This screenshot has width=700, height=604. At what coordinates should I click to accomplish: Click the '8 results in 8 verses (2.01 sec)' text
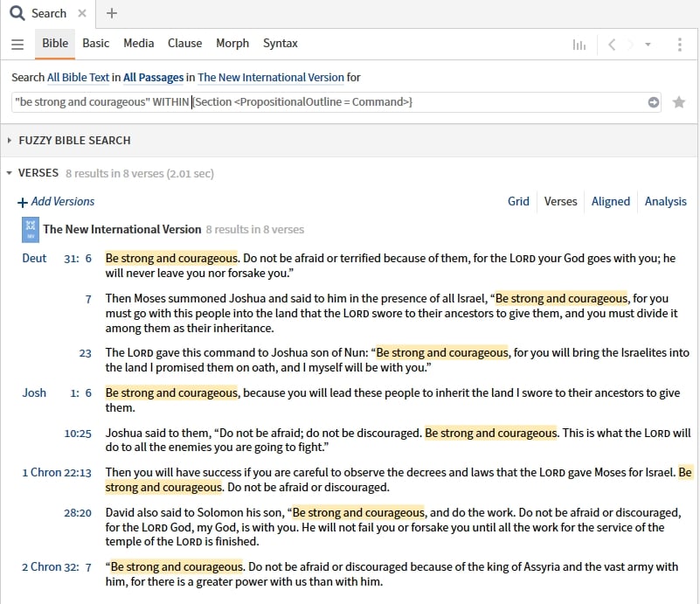pos(139,173)
